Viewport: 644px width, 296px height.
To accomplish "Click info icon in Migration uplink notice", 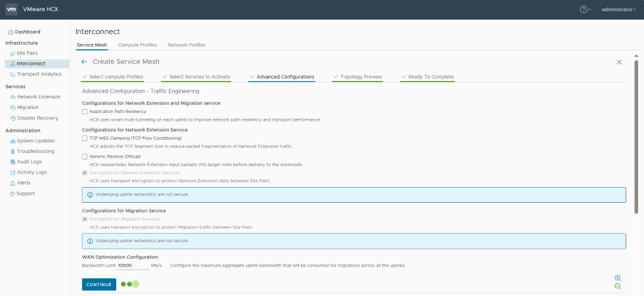I will (x=91, y=241).
